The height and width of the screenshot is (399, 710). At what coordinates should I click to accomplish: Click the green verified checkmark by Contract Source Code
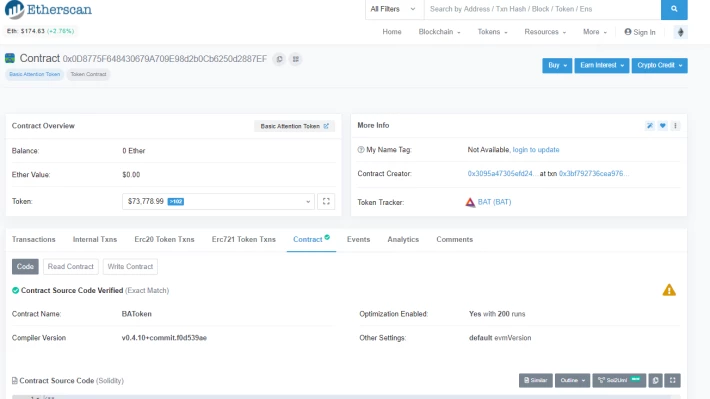click(x=15, y=291)
